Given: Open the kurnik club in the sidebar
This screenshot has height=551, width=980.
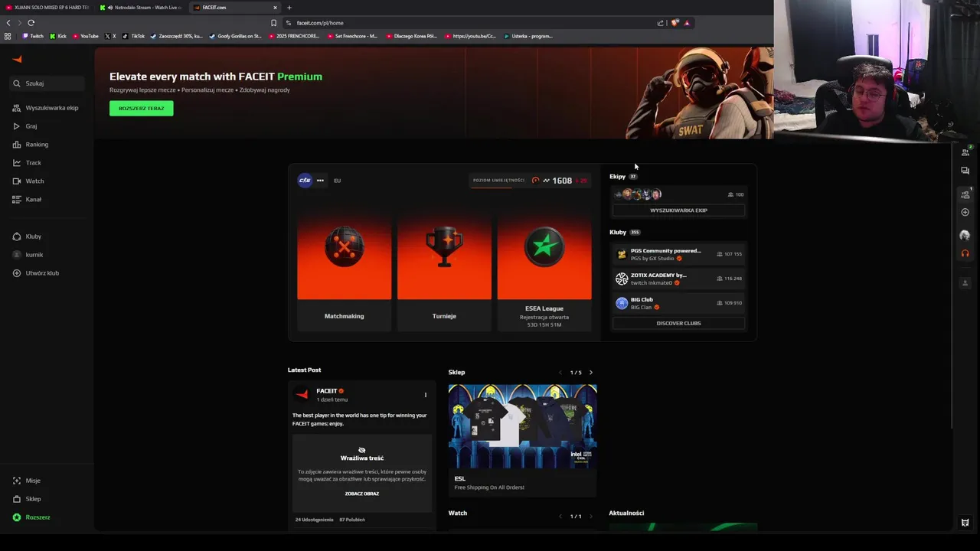Looking at the screenshot, I should pyautogui.click(x=28, y=255).
